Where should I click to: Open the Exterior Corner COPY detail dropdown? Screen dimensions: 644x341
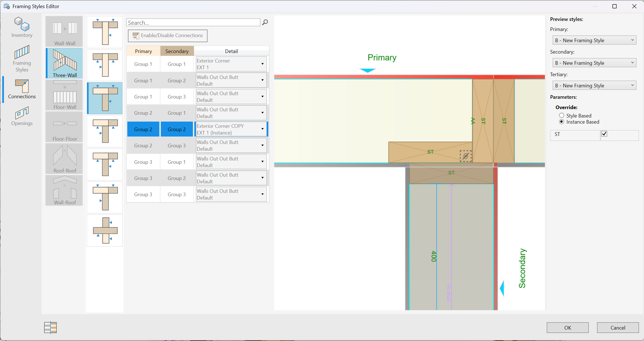click(262, 129)
